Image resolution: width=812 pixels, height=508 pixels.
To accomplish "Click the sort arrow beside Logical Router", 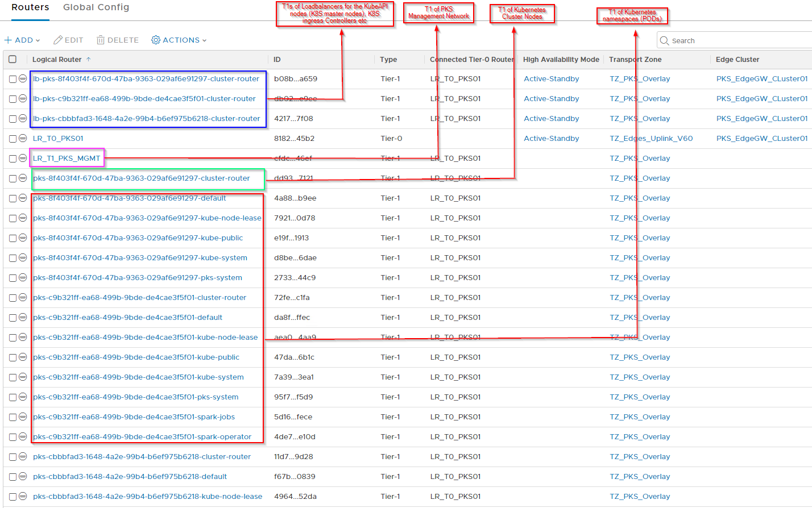I will [89, 59].
